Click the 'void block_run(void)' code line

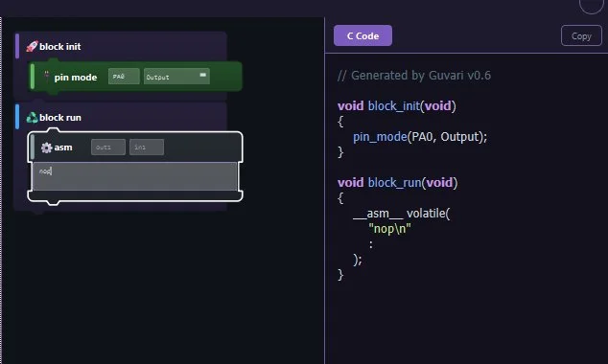click(x=397, y=182)
